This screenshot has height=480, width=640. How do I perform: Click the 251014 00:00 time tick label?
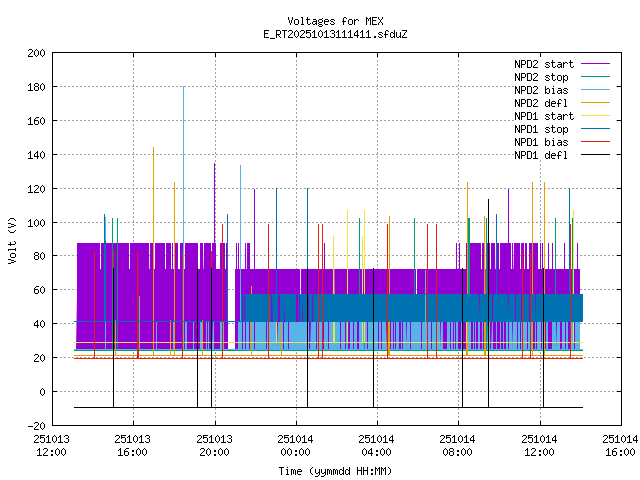click(x=294, y=445)
